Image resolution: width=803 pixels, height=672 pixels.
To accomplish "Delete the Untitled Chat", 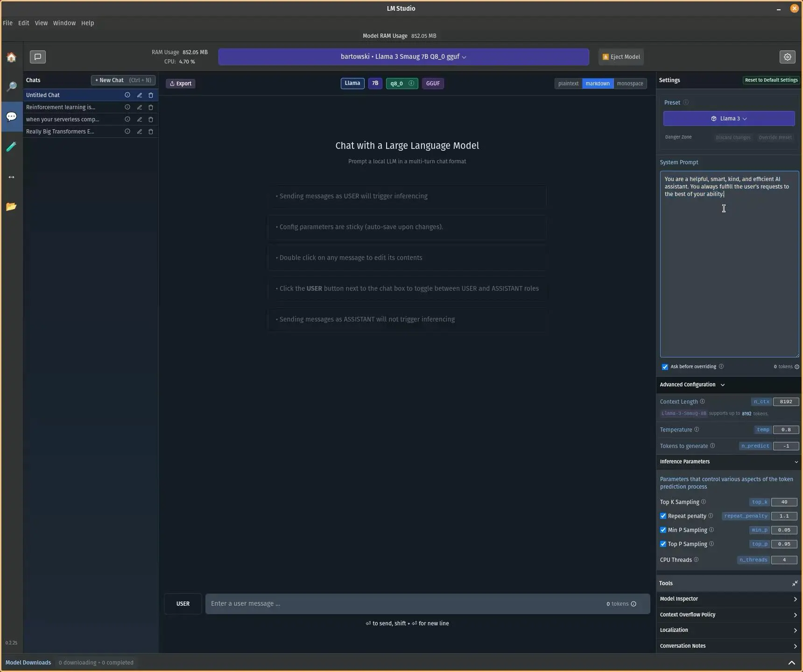I will [151, 95].
